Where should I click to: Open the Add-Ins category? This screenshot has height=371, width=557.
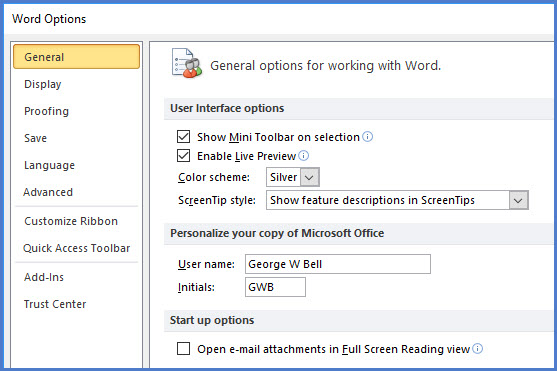point(44,277)
